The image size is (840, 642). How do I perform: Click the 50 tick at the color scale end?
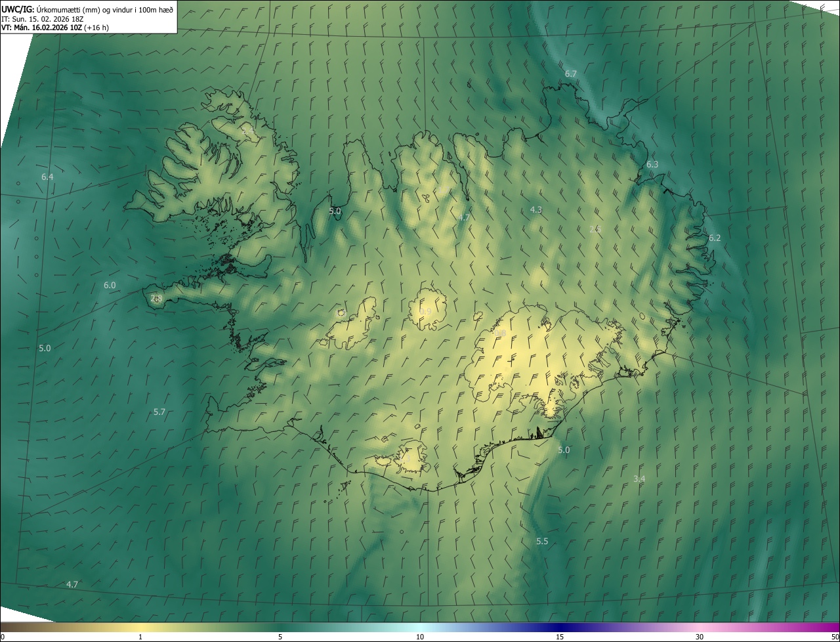click(835, 637)
